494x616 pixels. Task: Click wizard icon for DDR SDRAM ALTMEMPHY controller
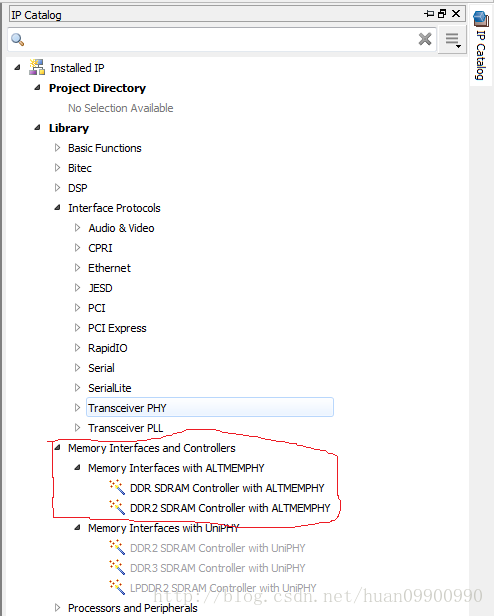[117, 487]
